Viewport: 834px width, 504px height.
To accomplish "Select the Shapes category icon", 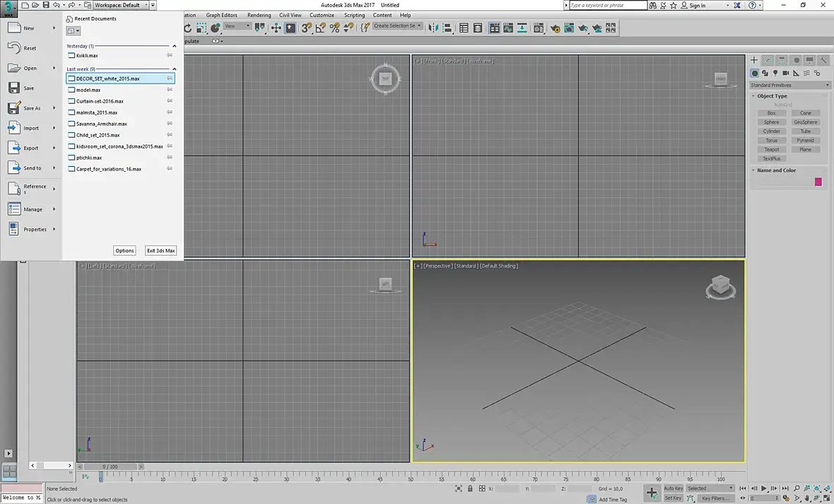I will [x=765, y=73].
